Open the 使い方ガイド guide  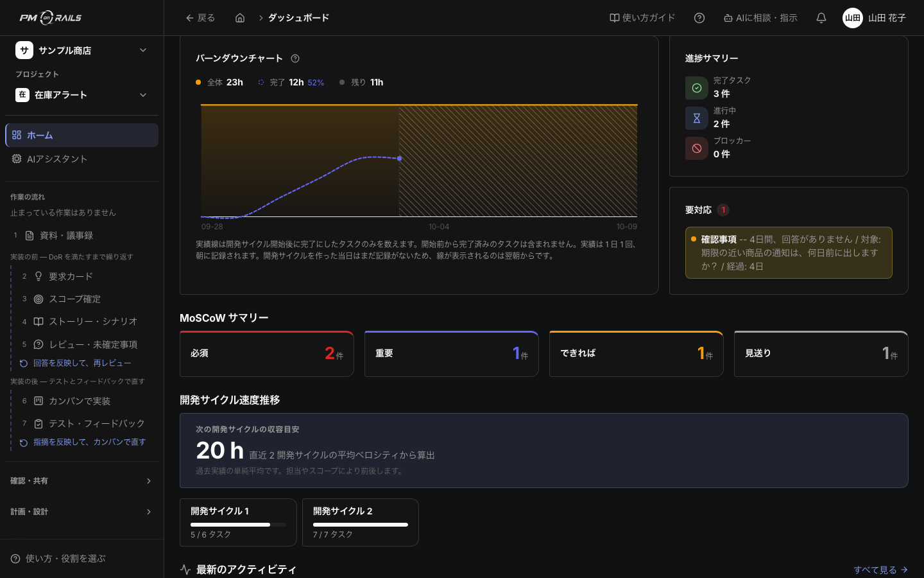[x=642, y=18]
